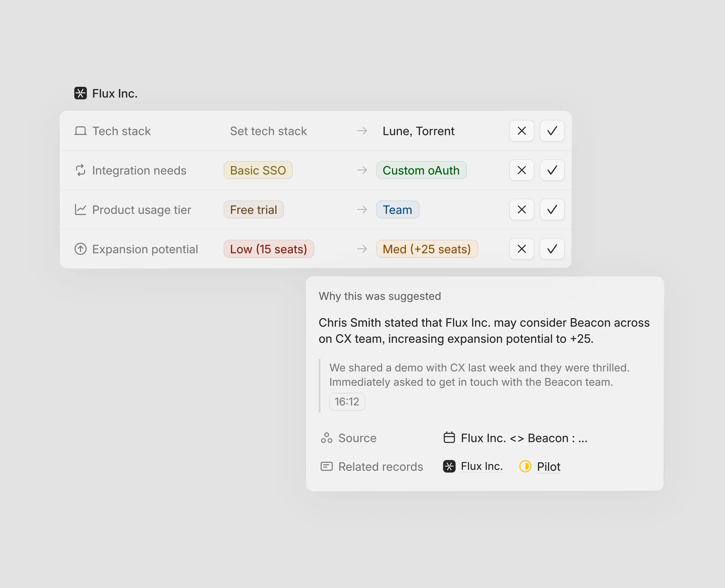
Task: Click the Free trial tag
Action: (253, 210)
